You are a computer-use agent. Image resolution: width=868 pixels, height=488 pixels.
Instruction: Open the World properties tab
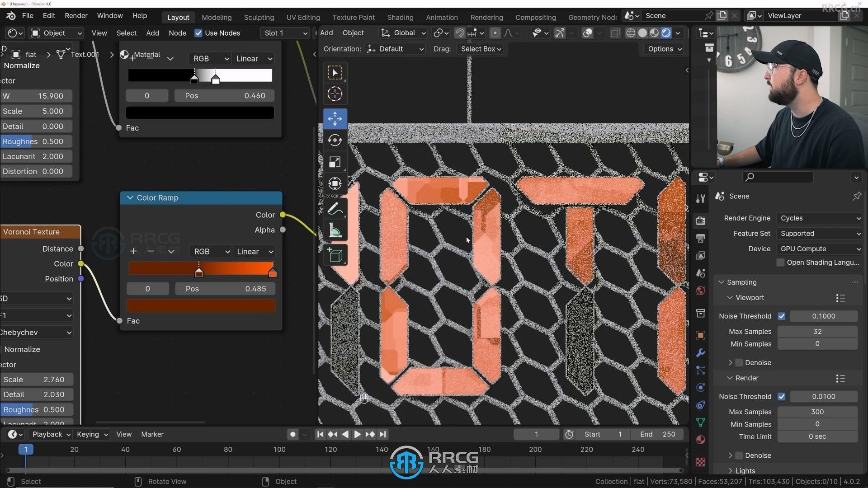[x=701, y=291]
